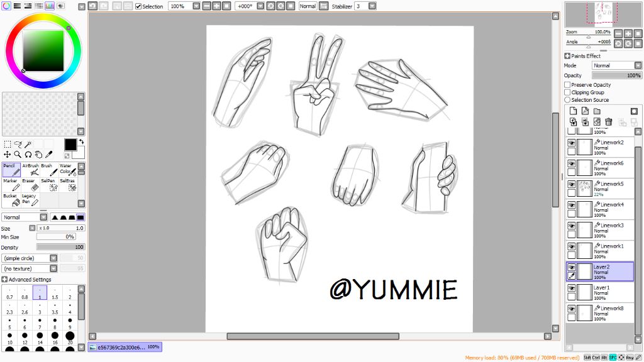Hide the Linework6 layer
This screenshot has height=362, width=644.
pos(571,163)
